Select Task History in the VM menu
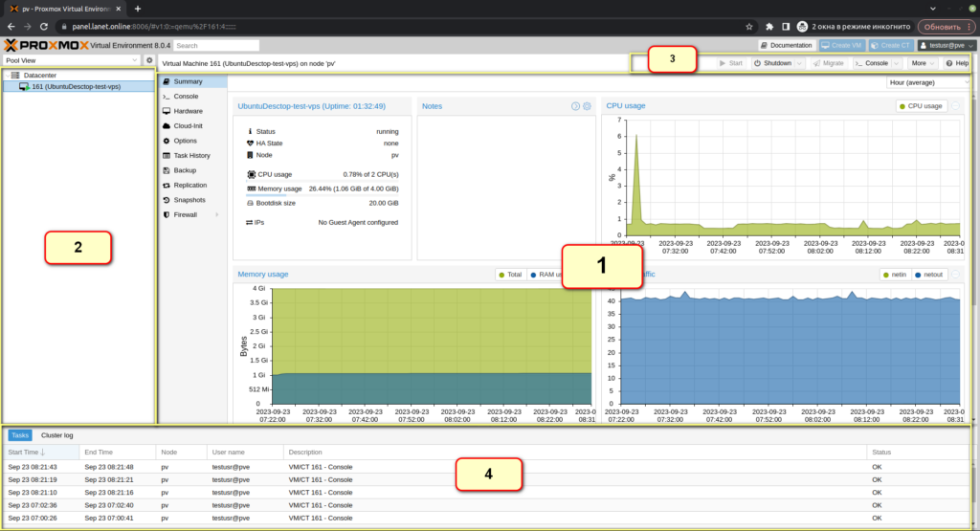 [191, 155]
